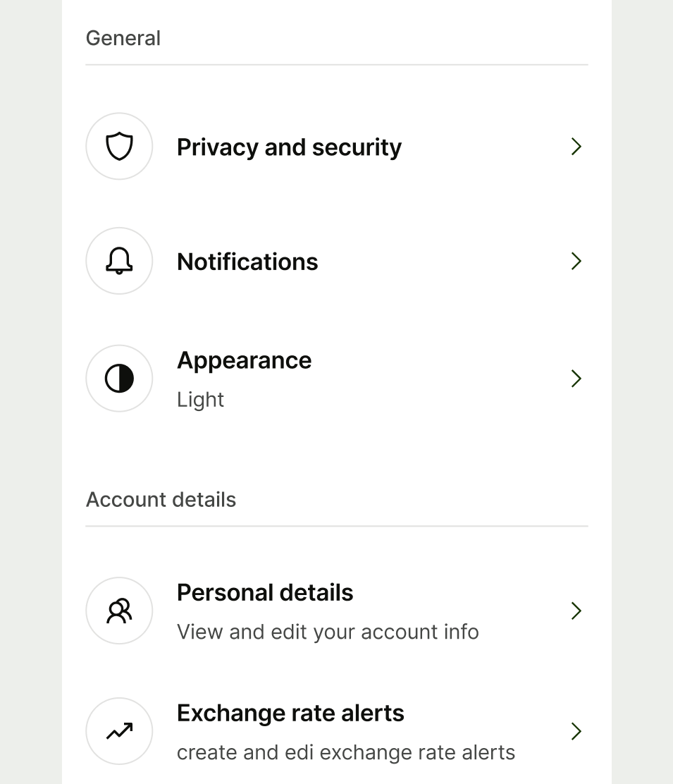Click 'View and edit your account info'
Image resolution: width=673 pixels, height=784 pixels.
tap(328, 632)
